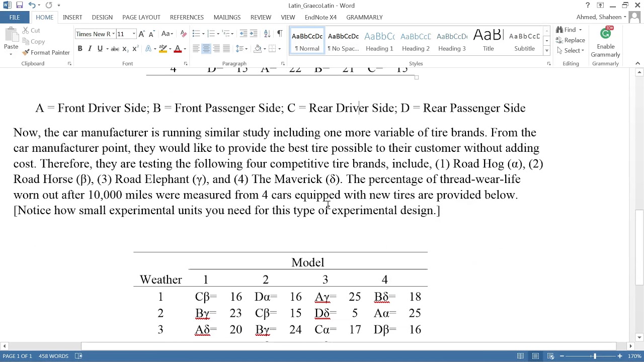Screen dimensions: 644x362
Task: Apply the red font color
Action: pos(177,49)
